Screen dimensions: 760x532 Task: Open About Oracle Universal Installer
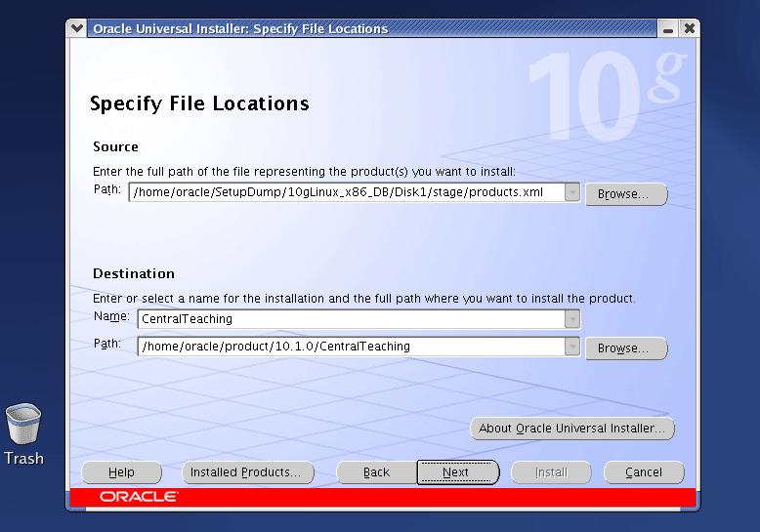571,429
